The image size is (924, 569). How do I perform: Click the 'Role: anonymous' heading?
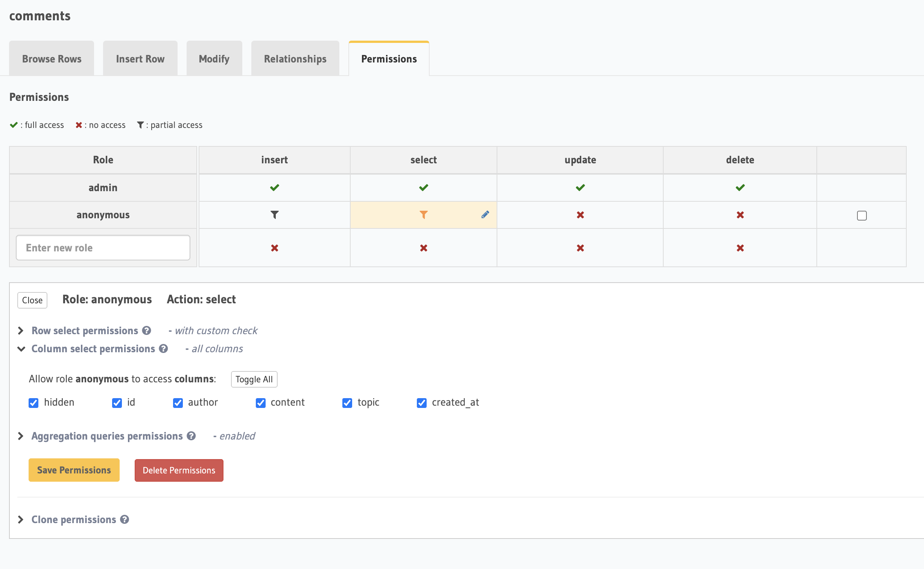(107, 299)
